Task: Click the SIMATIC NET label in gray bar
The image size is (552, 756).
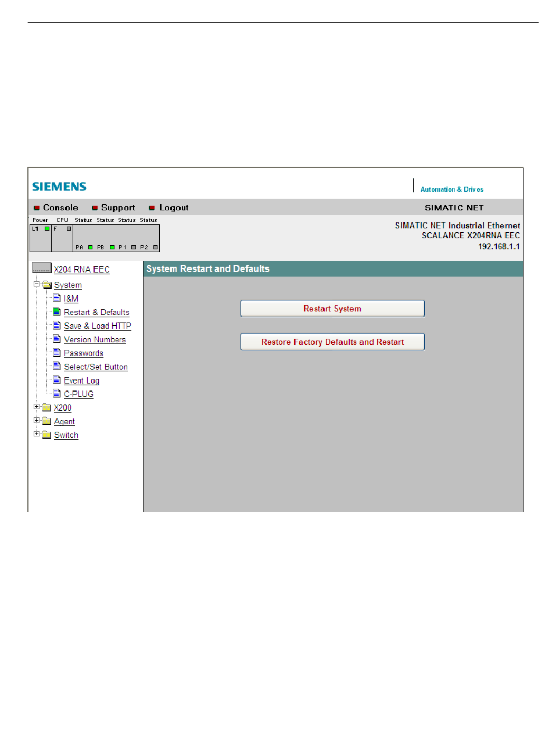Action: click(x=454, y=207)
